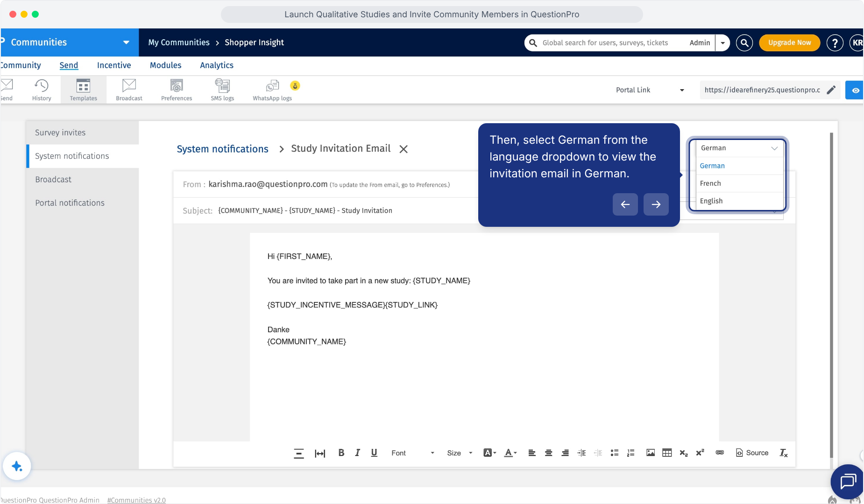The image size is (864, 504).
Task: Open the Templates icon
Action: point(83,90)
